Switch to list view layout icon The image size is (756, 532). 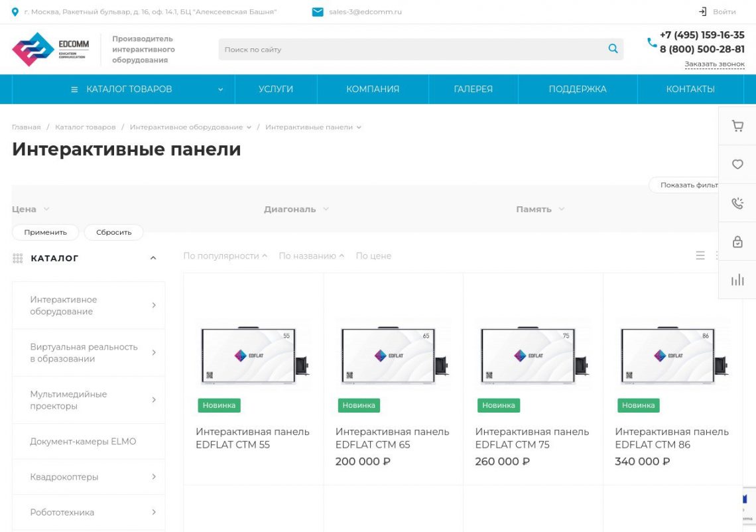pyautogui.click(x=700, y=255)
